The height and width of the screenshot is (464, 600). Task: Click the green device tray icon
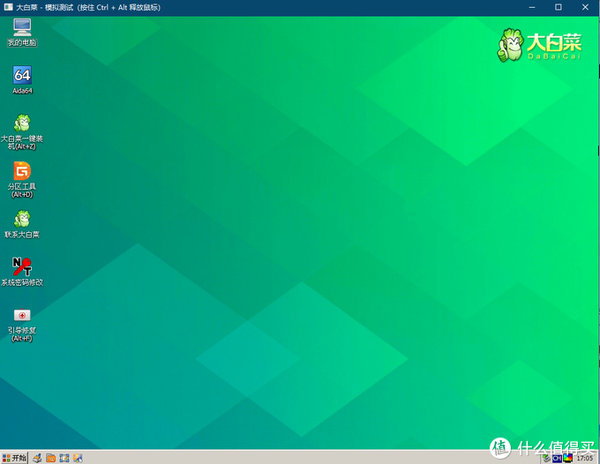point(547,458)
